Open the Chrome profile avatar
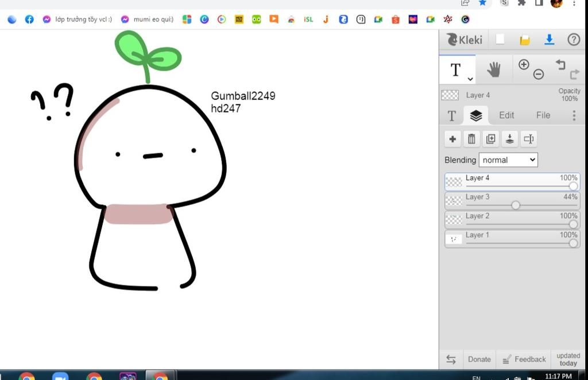The height and width of the screenshot is (380, 588). [x=556, y=3]
